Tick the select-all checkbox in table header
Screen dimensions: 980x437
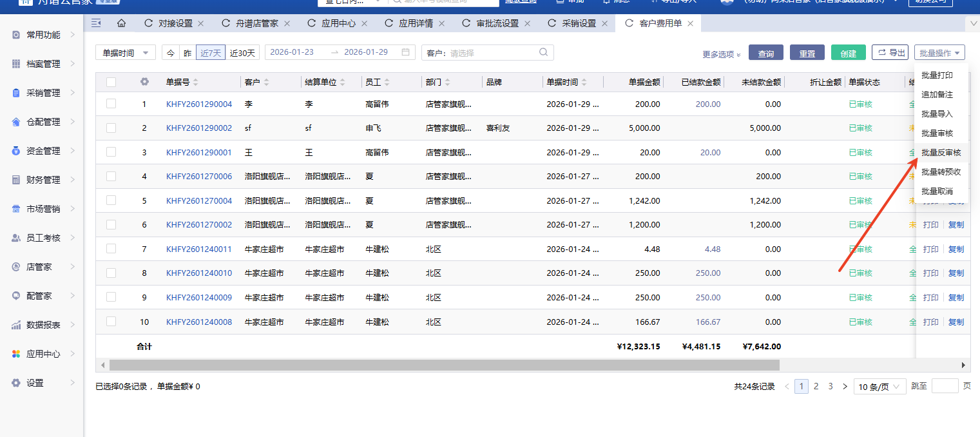point(111,82)
